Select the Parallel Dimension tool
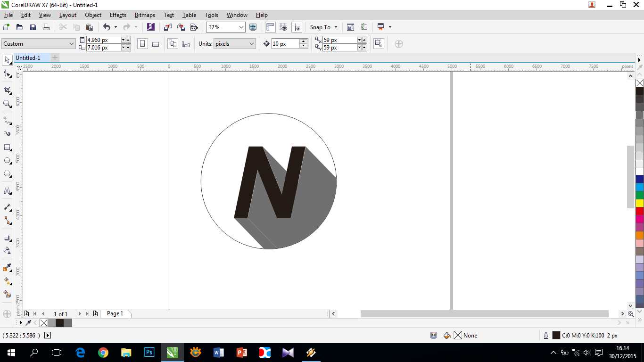Viewport: 644px width, 362px height. pos(7,207)
